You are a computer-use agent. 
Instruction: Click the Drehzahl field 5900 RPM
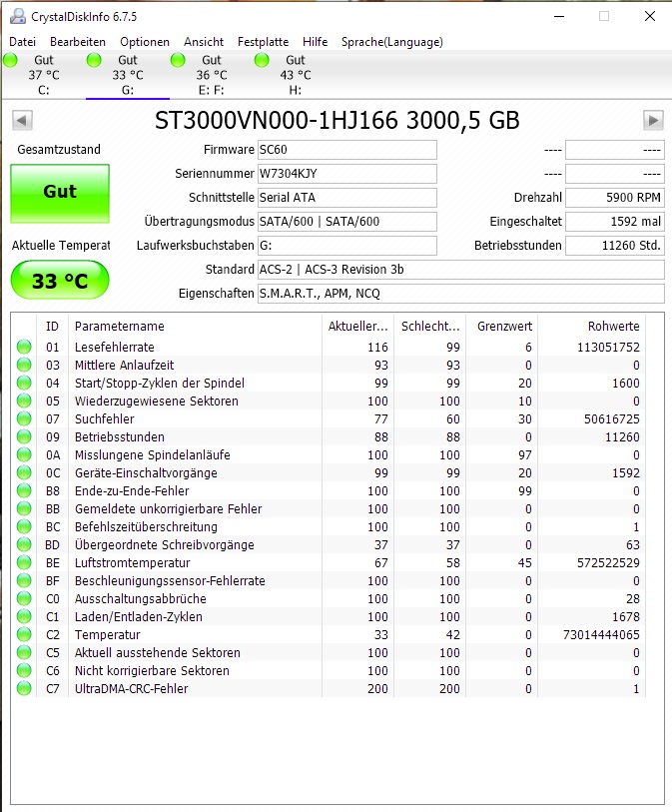tap(614, 198)
